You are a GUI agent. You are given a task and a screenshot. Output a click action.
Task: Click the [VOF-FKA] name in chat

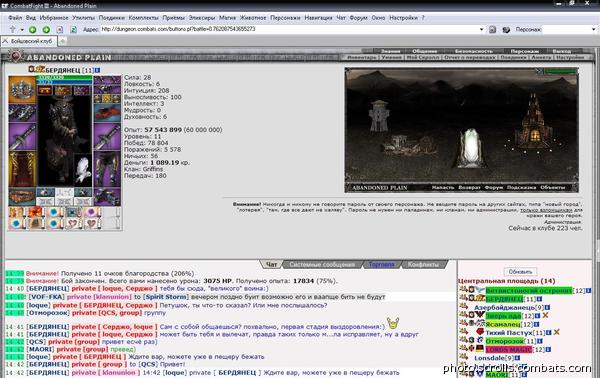coord(46,297)
